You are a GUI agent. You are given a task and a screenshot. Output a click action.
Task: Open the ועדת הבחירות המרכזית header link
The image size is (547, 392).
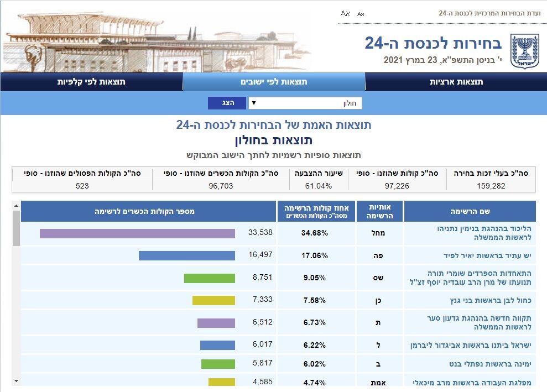pos(489,13)
